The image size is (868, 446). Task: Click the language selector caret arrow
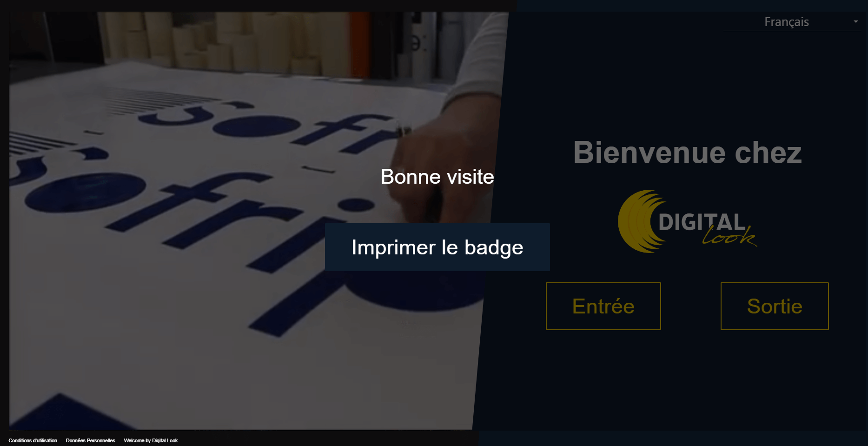[x=856, y=21]
